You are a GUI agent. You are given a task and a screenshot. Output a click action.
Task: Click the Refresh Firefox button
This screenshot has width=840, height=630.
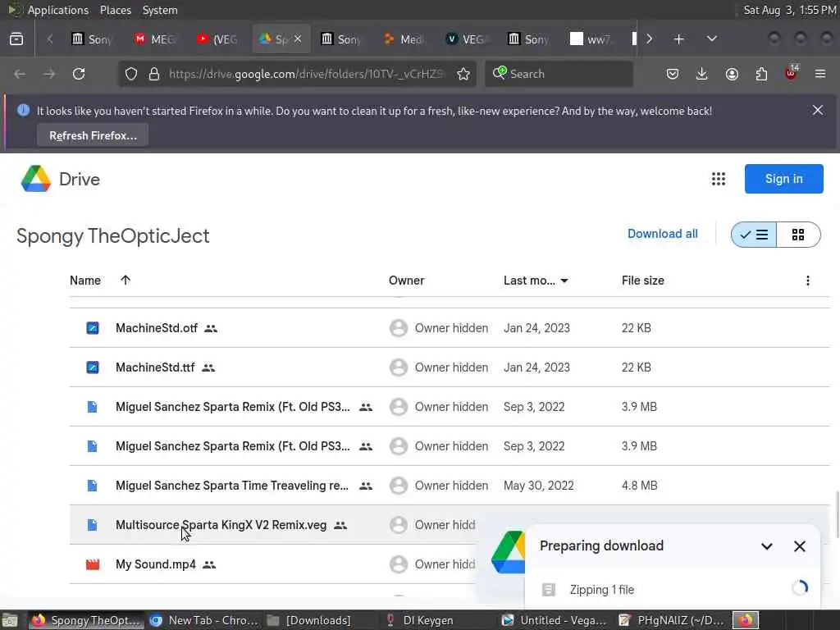pyautogui.click(x=93, y=135)
